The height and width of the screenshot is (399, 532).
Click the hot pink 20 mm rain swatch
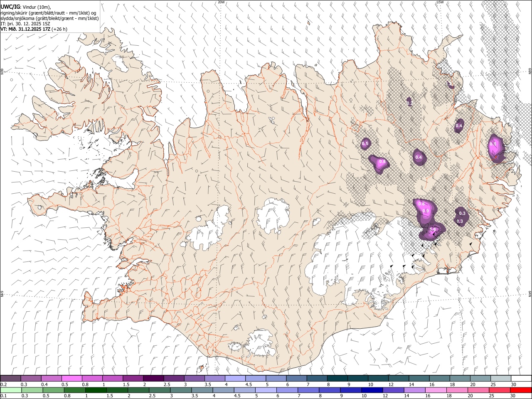coord(478,390)
